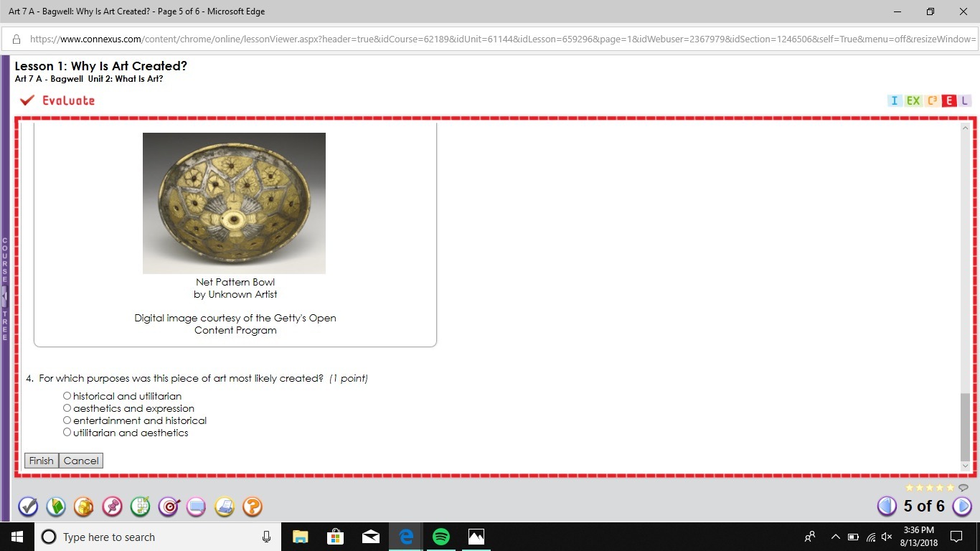Open the green checklist grid icon
Screen dimensions: 980x551
pos(140,507)
